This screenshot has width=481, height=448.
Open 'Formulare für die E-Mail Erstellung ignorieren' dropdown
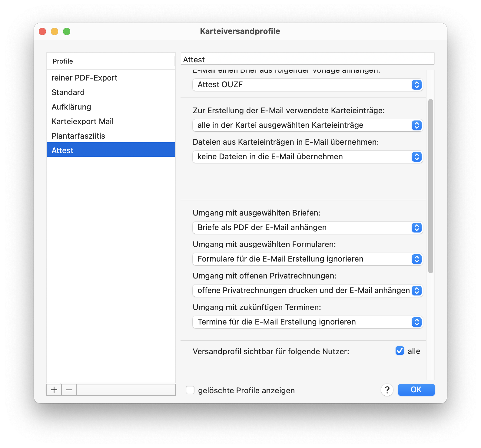307,259
